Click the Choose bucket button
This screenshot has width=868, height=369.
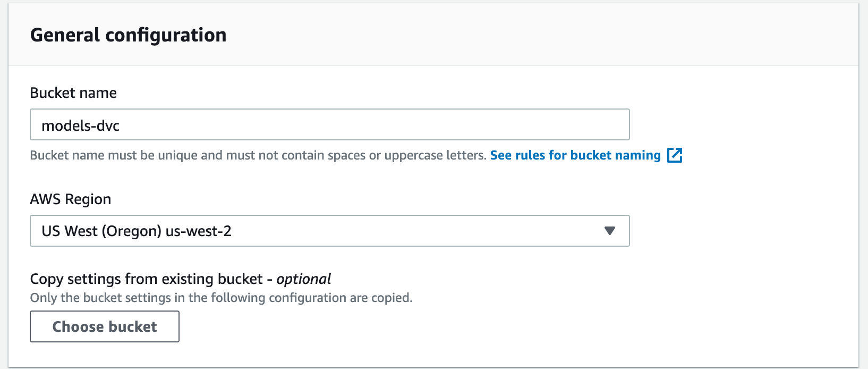tap(105, 326)
